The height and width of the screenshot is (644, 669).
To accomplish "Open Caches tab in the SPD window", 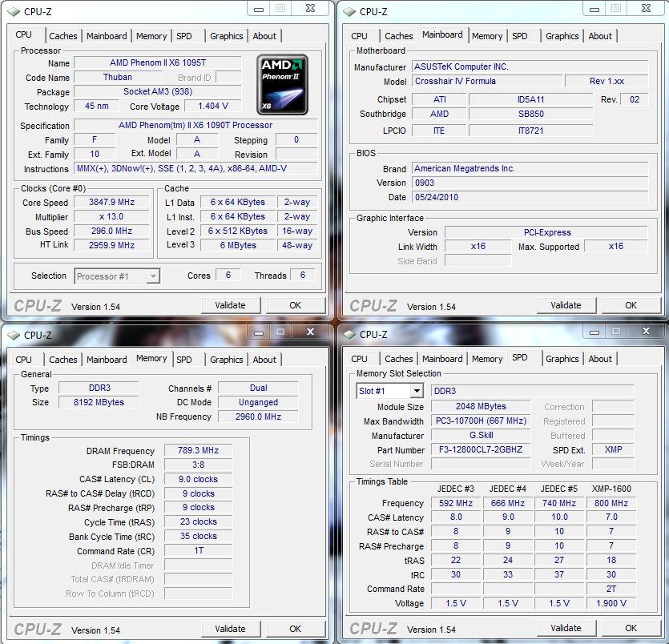I will coord(399,359).
